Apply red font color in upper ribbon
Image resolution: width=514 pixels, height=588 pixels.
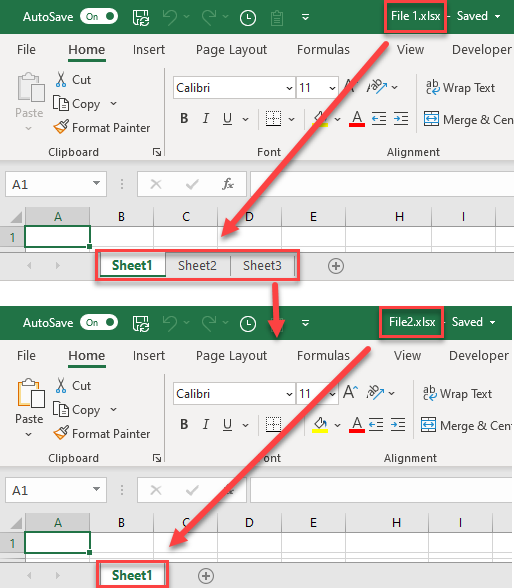pyautogui.click(x=357, y=119)
